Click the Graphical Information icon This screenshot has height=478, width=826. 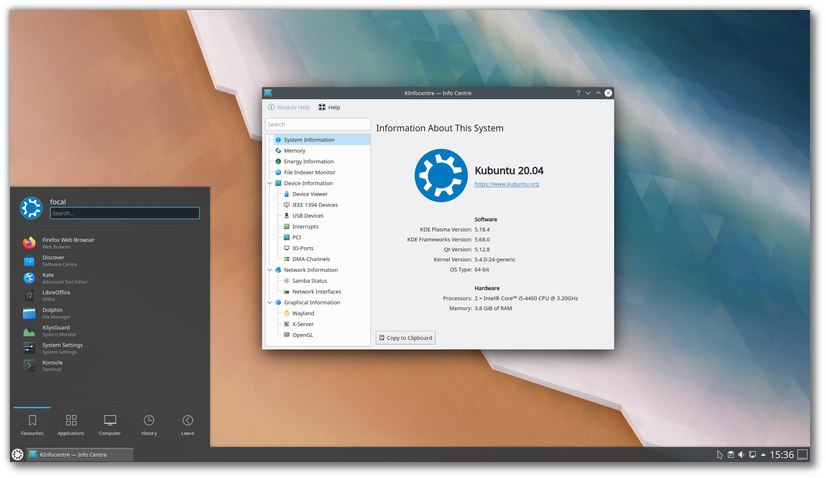coord(278,303)
